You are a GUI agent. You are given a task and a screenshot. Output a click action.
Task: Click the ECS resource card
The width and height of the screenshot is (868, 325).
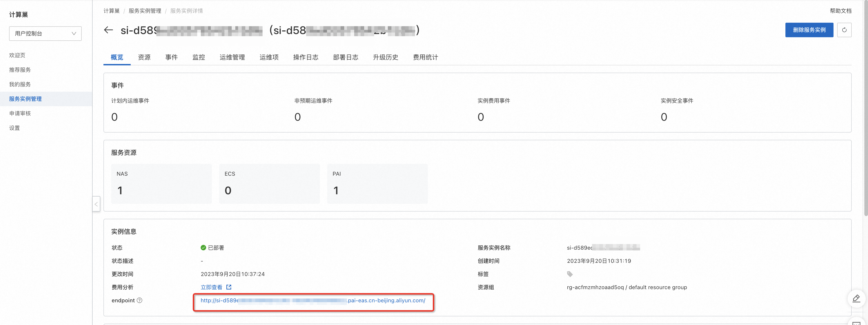coord(269,184)
